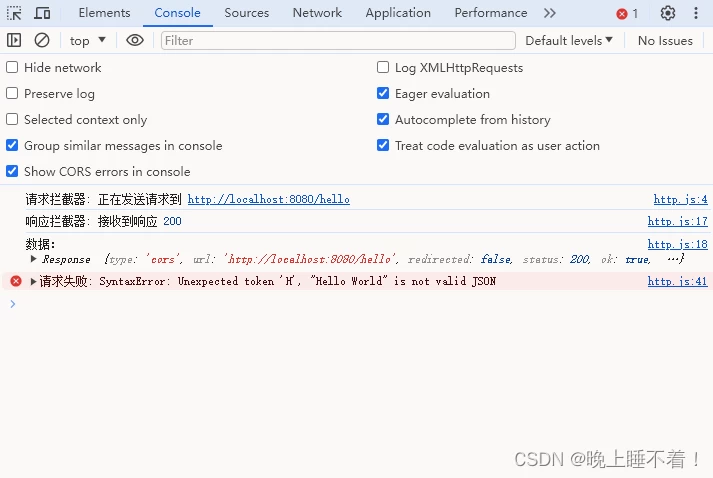Screen dimensions: 713x478
Task: Uncheck Show CORS errors in console
Action: click(12, 172)
